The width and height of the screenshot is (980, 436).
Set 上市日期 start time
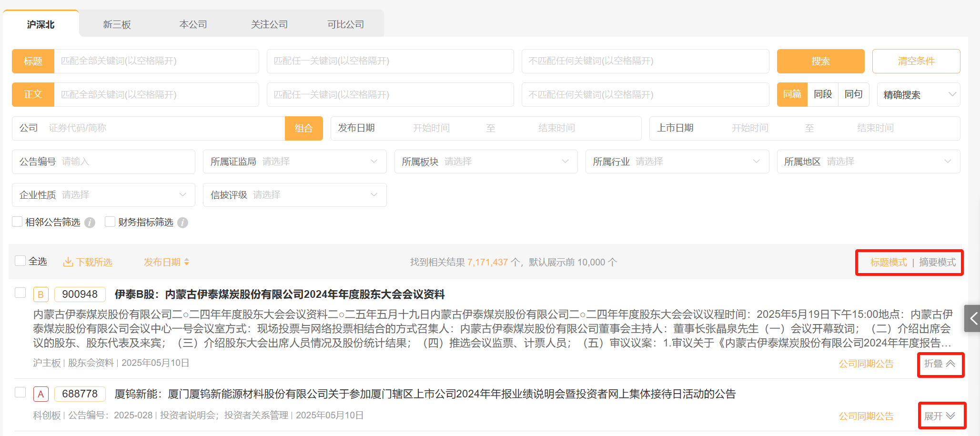coord(750,128)
